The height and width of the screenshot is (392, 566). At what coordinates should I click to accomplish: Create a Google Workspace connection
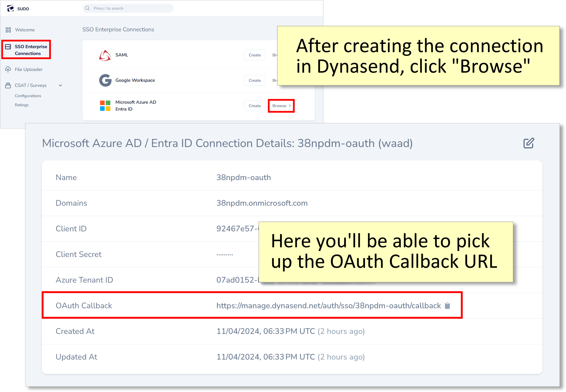[255, 80]
